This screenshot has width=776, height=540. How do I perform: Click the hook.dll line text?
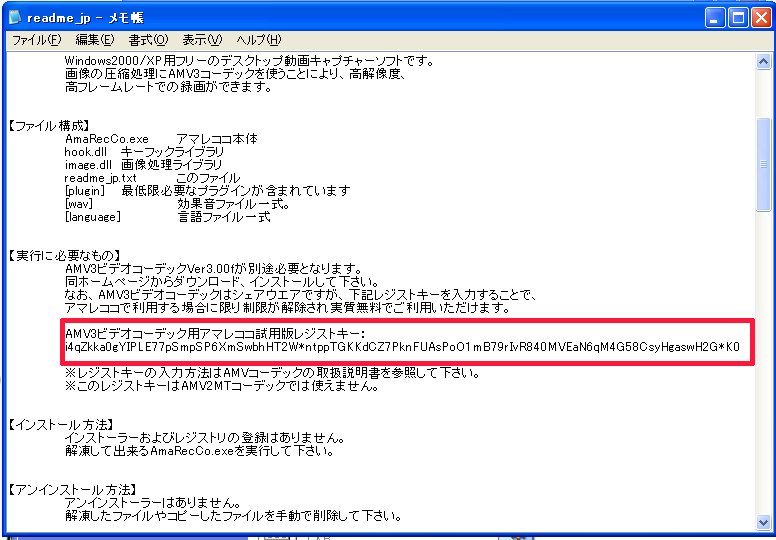[x=144, y=152]
